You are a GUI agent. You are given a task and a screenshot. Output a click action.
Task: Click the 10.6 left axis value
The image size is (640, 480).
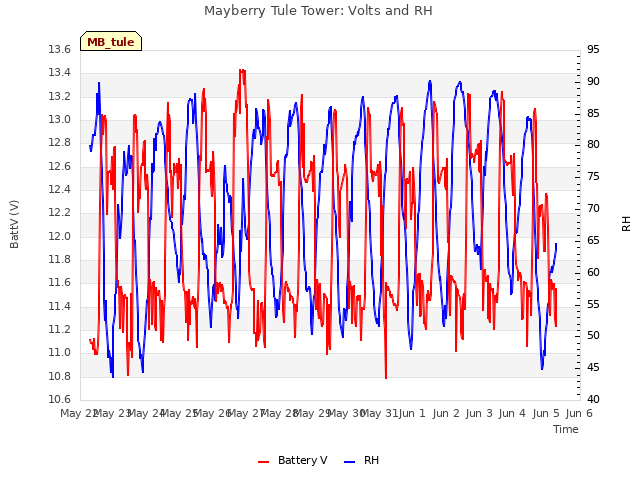click(x=60, y=399)
